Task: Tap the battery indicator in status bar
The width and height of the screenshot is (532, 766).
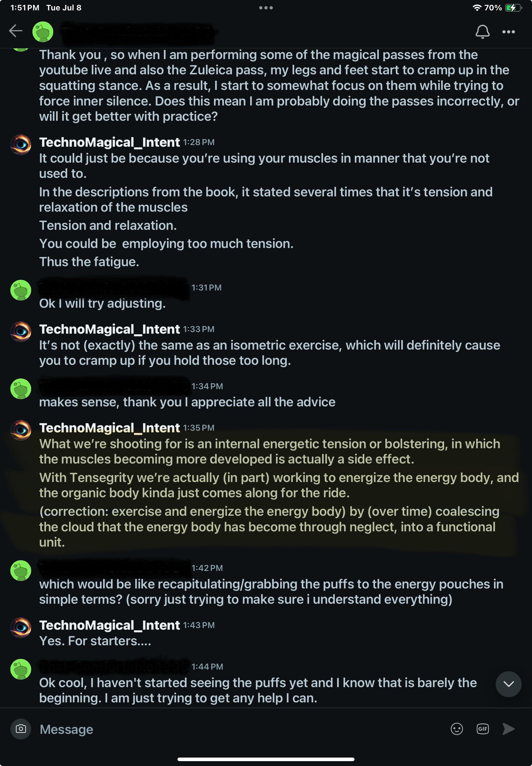Action: pyautogui.click(x=512, y=8)
